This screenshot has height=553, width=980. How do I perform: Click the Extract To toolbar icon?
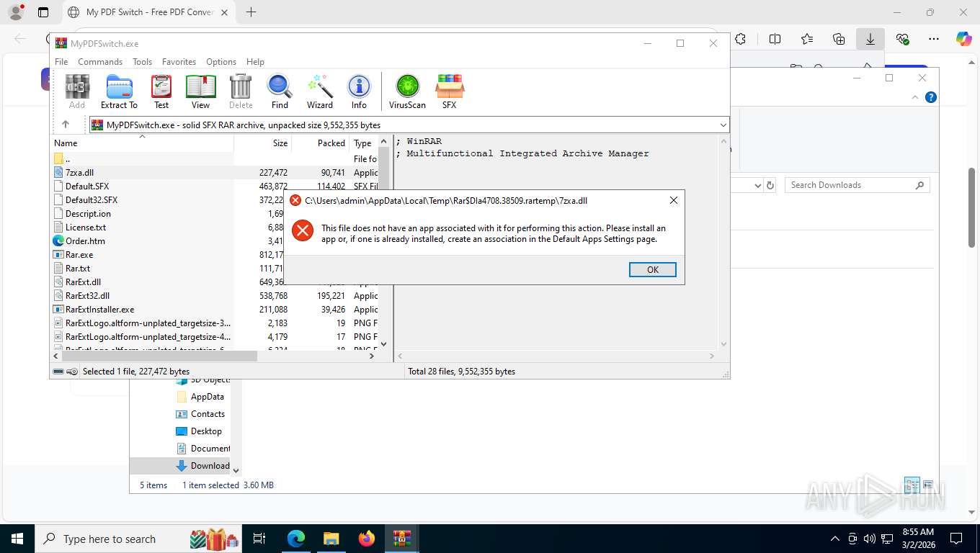(119, 91)
